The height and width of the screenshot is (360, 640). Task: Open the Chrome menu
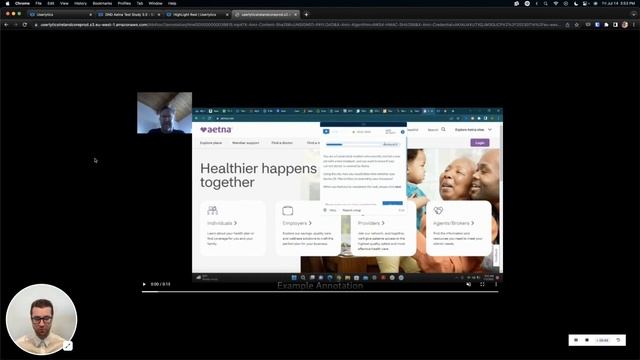coord(22,3)
